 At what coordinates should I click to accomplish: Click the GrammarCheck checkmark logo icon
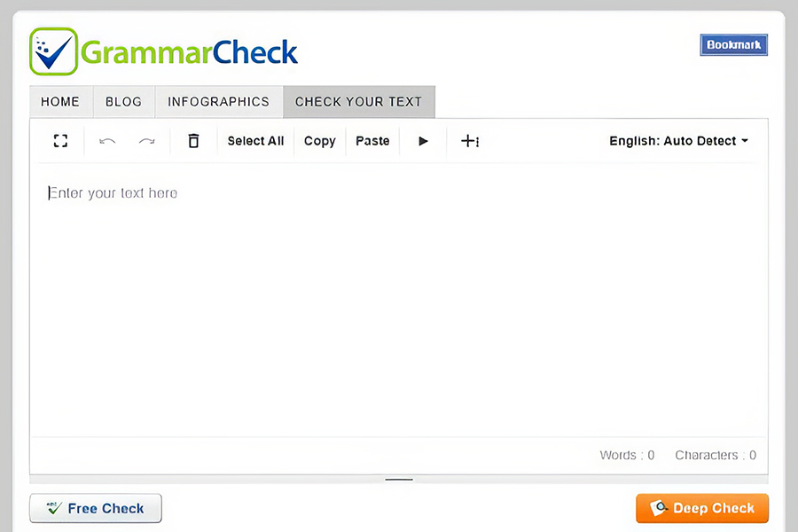[x=53, y=51]
